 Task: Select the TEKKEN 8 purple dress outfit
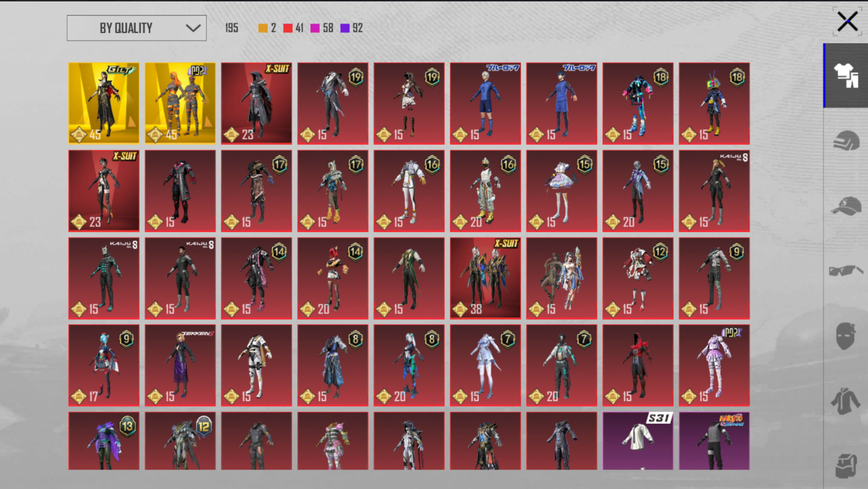(x=180, y=365)
